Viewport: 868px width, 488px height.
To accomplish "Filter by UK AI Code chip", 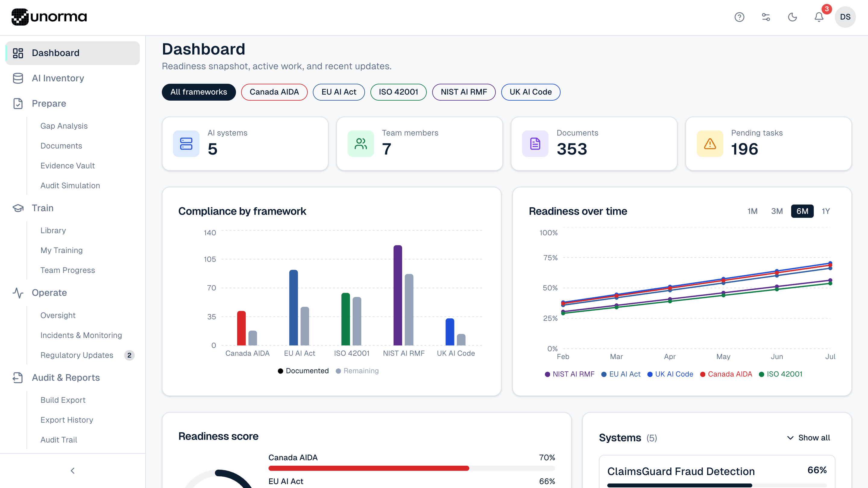I will coord(530,92).
